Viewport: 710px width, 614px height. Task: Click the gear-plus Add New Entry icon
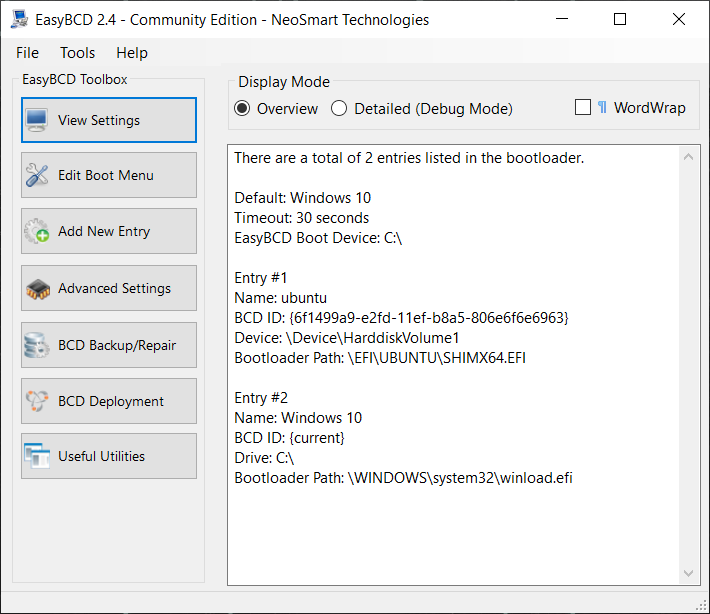tap(37, 231)
